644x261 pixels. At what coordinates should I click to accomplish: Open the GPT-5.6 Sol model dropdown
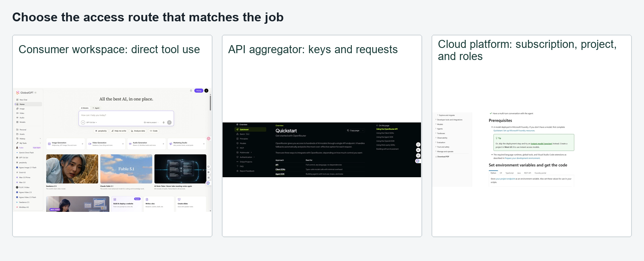click(x=91, y=122)
